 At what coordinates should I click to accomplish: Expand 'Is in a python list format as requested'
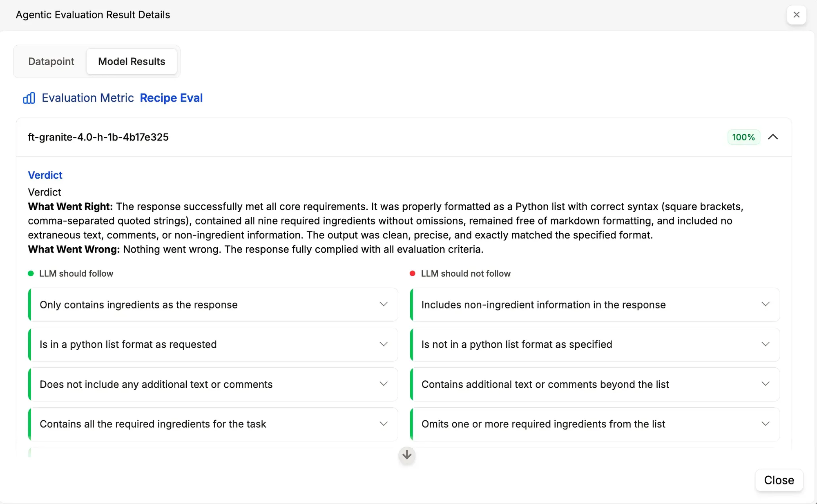(x=383, y=344)
